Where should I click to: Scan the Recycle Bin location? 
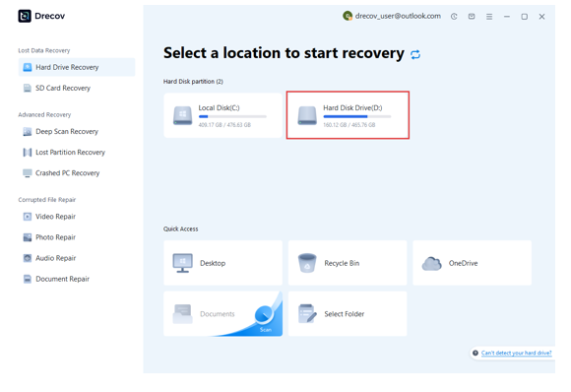348,263
